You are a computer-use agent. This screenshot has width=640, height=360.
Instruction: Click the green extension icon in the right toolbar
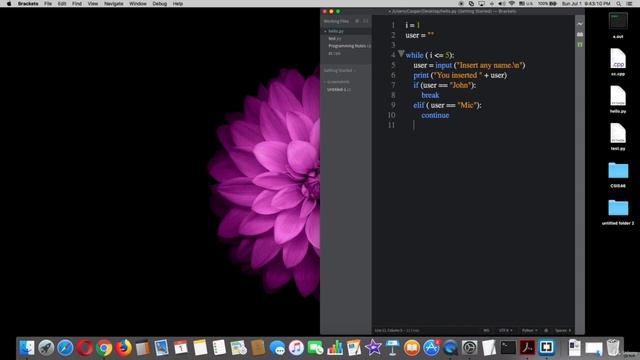(x=580, y=44)
